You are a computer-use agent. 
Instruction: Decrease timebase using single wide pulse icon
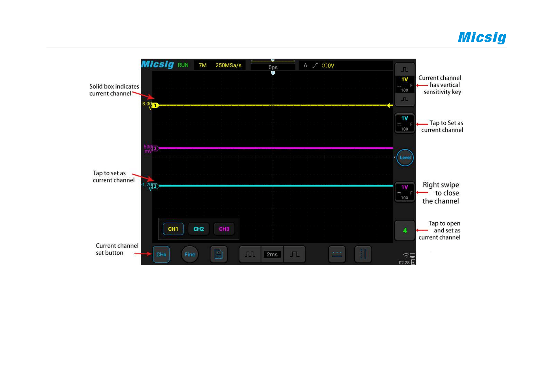[x=294, y=254]
